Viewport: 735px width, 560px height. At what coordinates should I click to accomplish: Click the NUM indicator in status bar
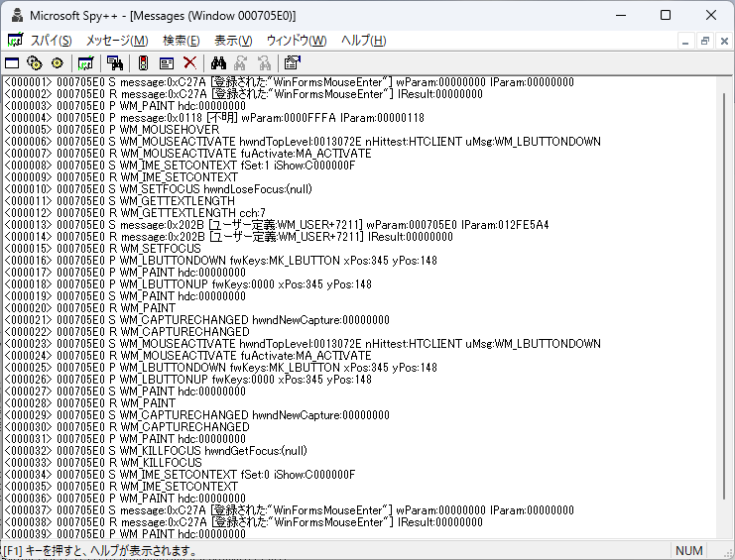[x=688, y=551]
